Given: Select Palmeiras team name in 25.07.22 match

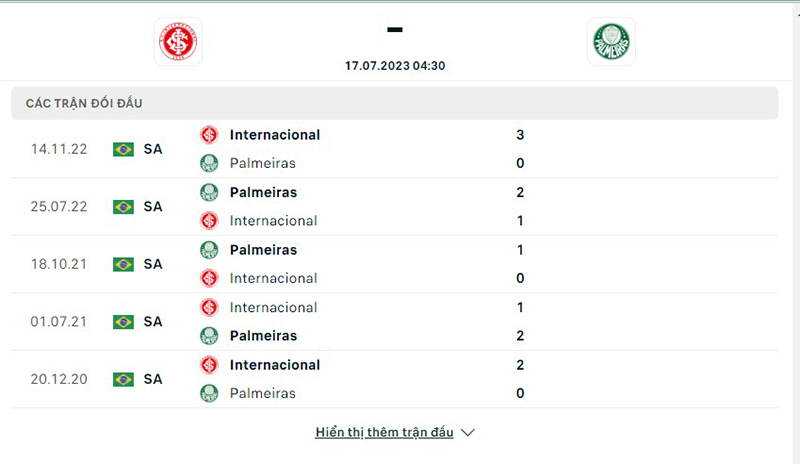Looking at the screenshot, I should (263, 192).
